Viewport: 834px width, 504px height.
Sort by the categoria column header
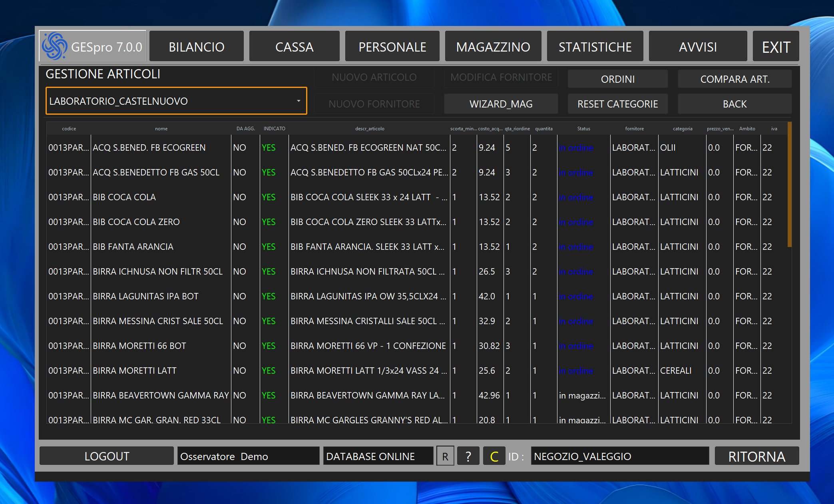683,129
